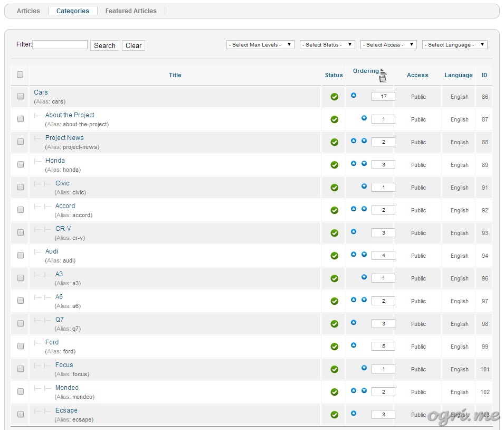The image size is (504, 430).
Task: Open the Mondeo category link
Action: coord(67,388)
